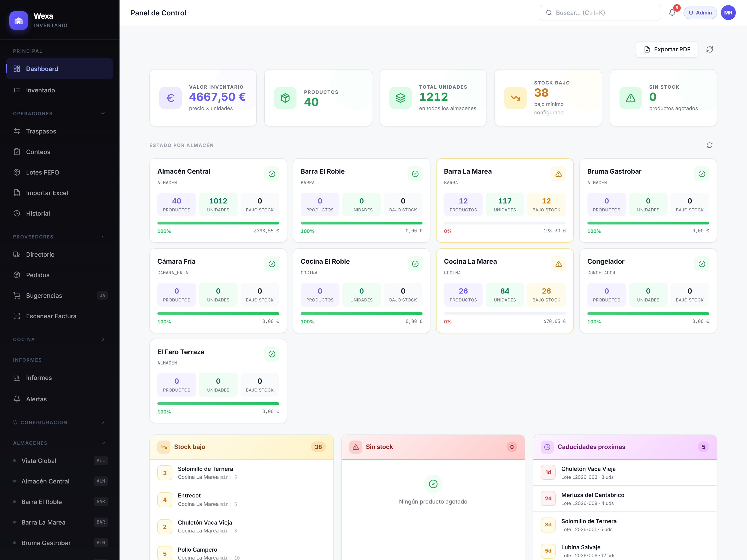Open the notifications bell icon
Viewport: 747px width, 560px height.
tap(672, 13)
